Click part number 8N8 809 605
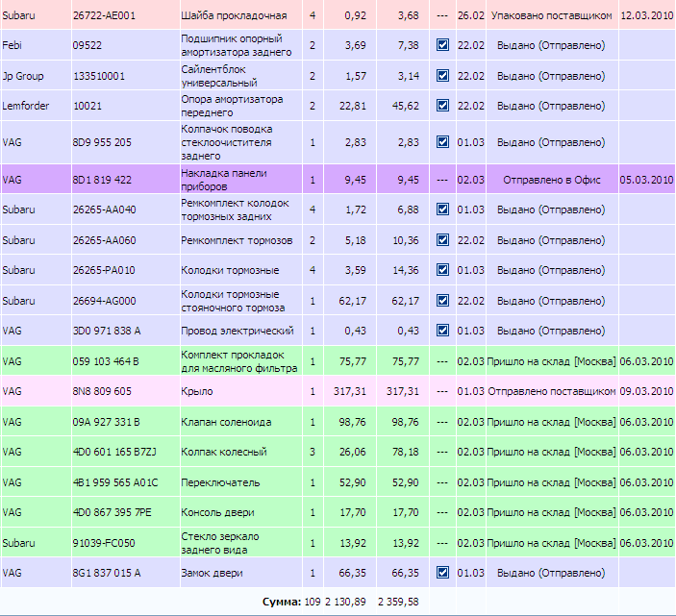 [102, 391]
